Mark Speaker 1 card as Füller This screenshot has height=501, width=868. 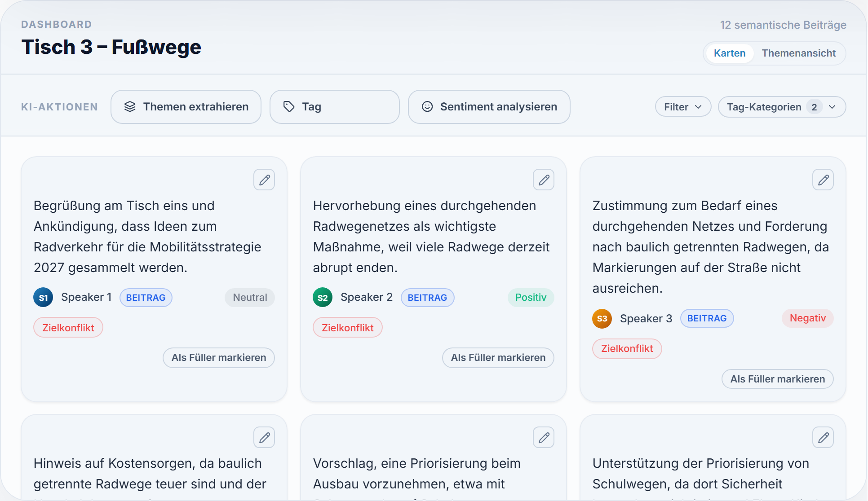[219, 358]
